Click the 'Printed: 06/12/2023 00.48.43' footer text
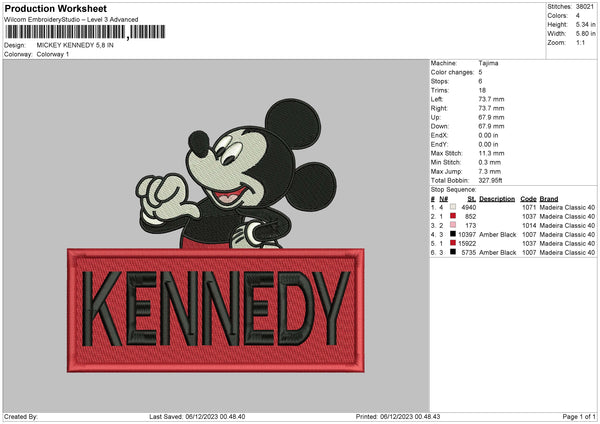The width and height of the screenshot is (600, 424). [398, 416]
